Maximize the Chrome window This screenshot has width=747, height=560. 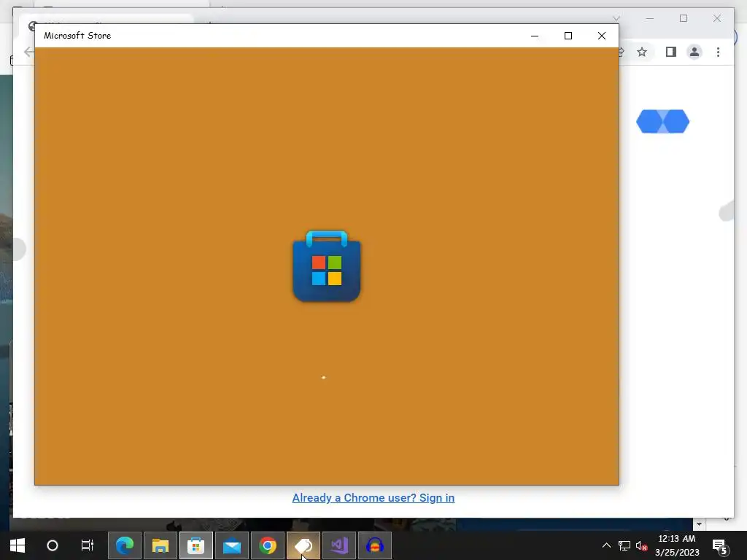[x=684, y=18]
